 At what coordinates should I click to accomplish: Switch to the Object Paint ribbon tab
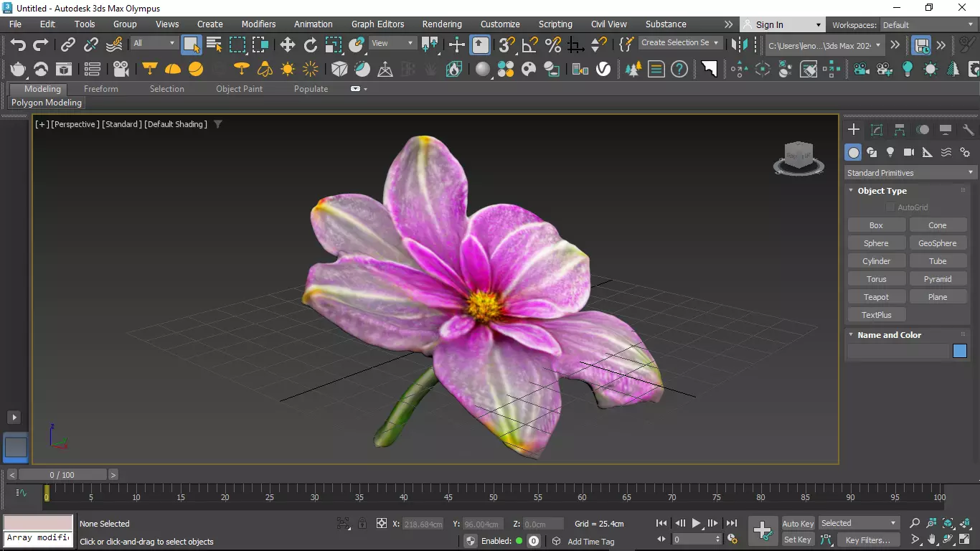click(x=240, y=89)
